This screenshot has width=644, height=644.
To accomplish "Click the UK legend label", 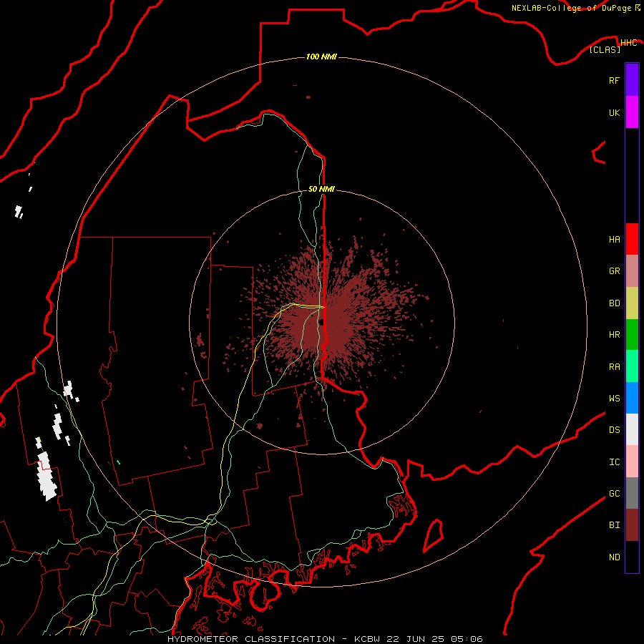I will [614, 112].
